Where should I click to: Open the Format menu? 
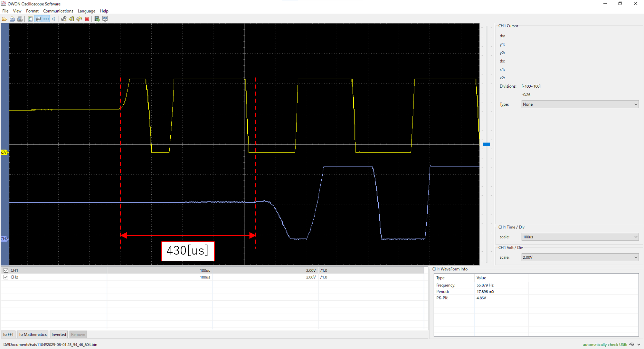[x=32, y=11]
